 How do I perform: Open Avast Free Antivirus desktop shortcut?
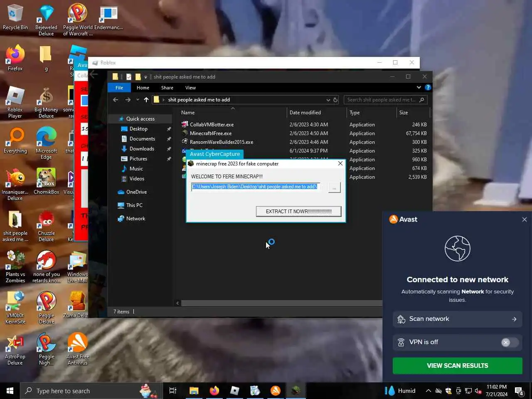[78, 349]
